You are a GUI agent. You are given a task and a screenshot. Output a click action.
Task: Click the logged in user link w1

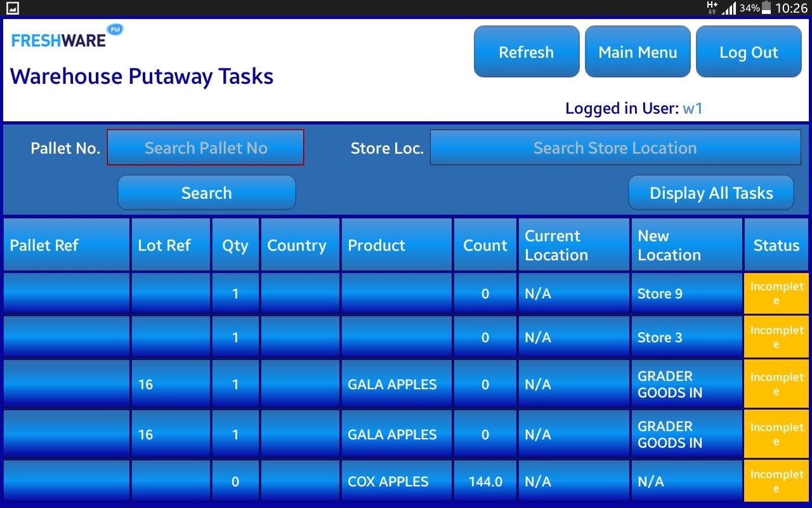pyautogui.click(x=693, y=109)
